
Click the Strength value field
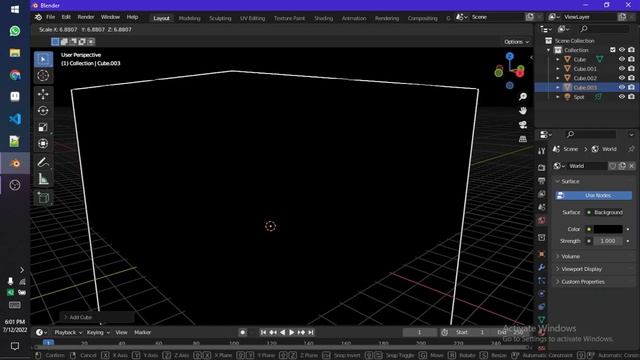click(608, 241)
